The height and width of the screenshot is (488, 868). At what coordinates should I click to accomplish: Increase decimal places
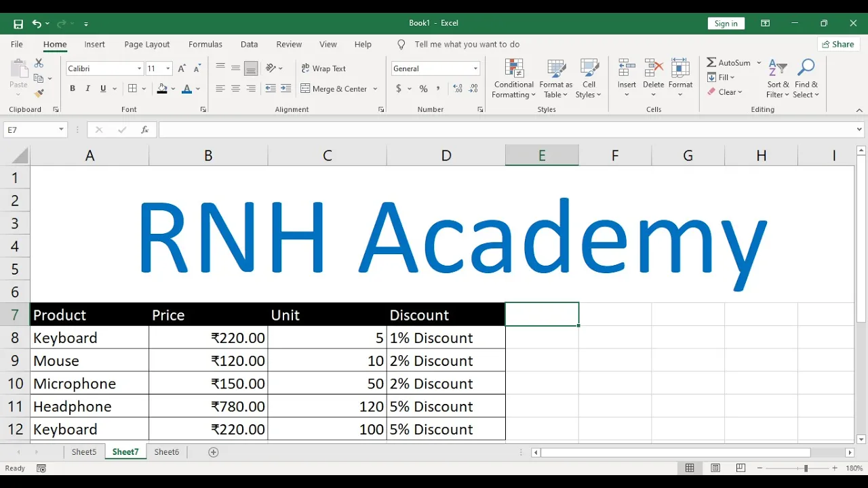point(458,89)
